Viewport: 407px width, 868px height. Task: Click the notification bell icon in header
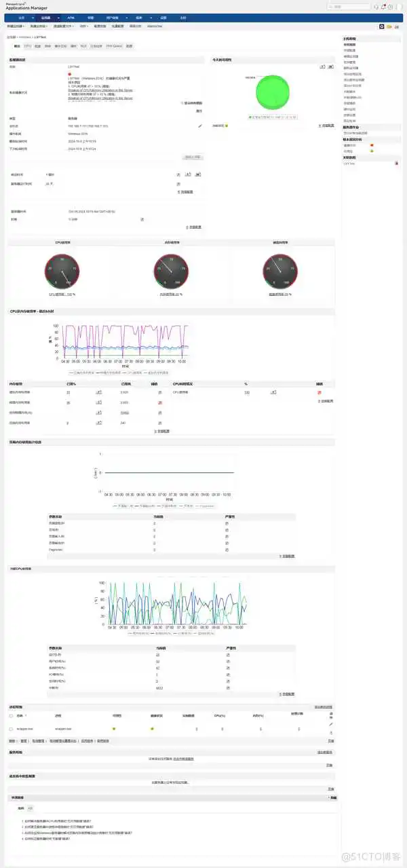pyautogui.click(x=383, y=7)
